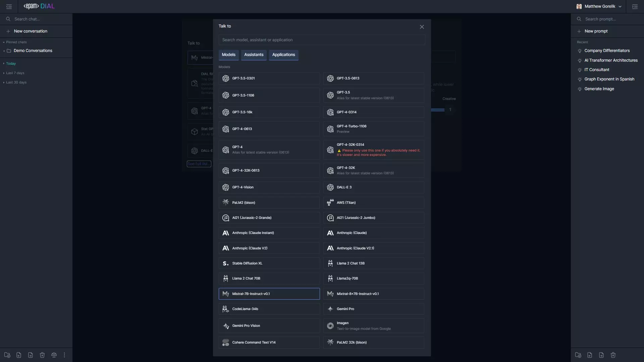Focus the Search chat field
The height and width of the screenshot is (362, 644).
click(36, 19)
